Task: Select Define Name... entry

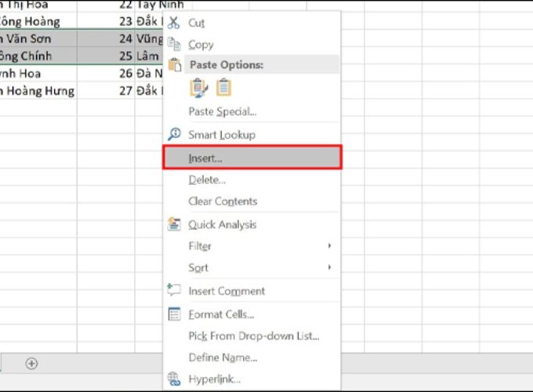Action: (252, 358)
